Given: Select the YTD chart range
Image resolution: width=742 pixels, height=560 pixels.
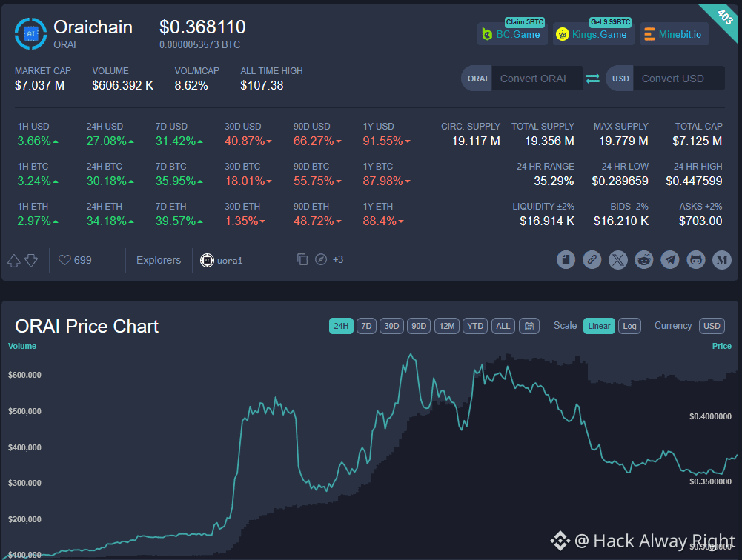Looking at the screenshot, I should [475, 326].
